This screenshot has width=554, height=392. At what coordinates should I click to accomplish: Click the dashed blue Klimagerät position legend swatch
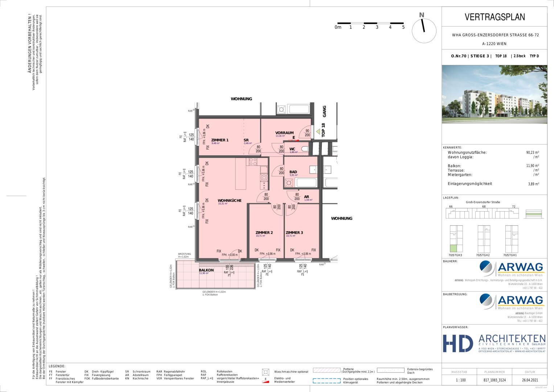click(x=327, y=381)
